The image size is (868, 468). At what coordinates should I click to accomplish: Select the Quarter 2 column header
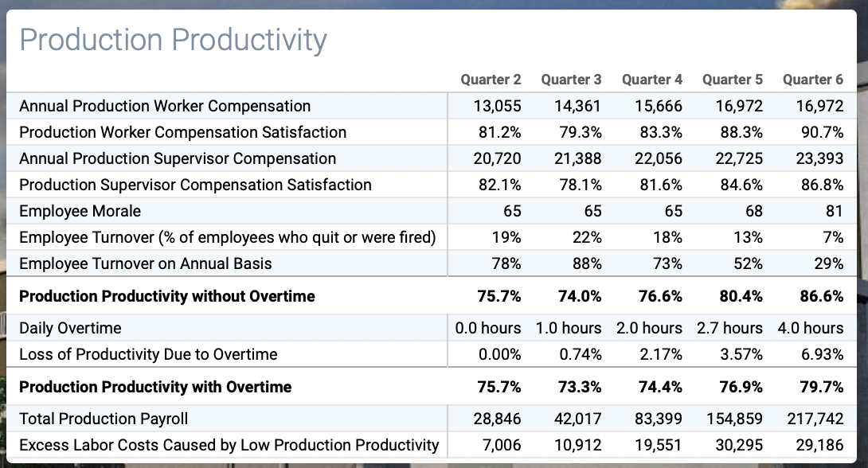coord(491,80)
